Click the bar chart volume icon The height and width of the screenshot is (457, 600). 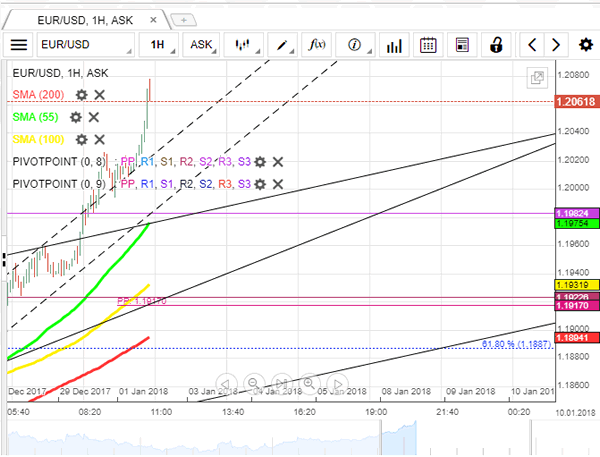coord(394,45)
